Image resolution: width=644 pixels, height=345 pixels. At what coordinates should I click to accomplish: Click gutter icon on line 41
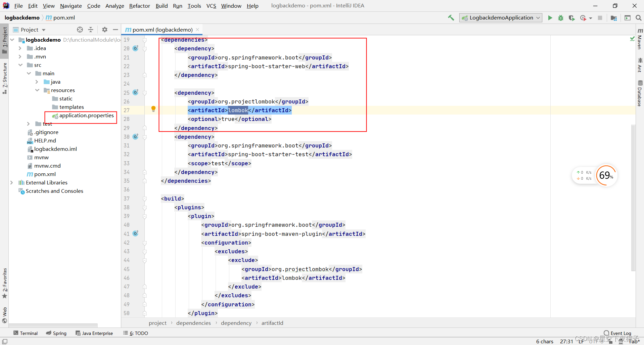point(135,233)
